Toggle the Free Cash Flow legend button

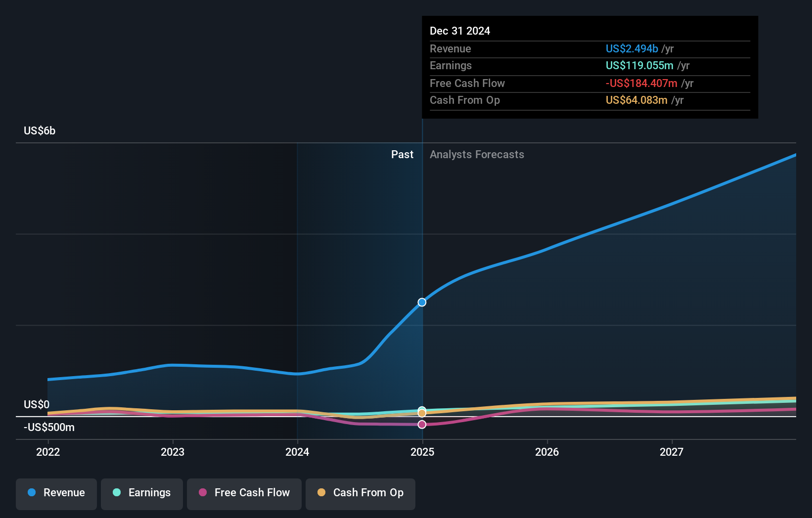pyautogui.click(x=244, y=494)
